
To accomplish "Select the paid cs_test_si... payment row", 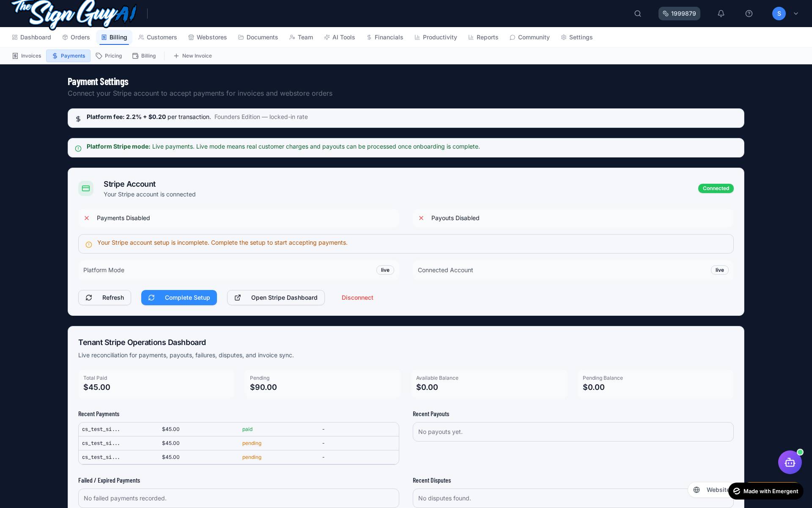I will [x=239, y=429].
